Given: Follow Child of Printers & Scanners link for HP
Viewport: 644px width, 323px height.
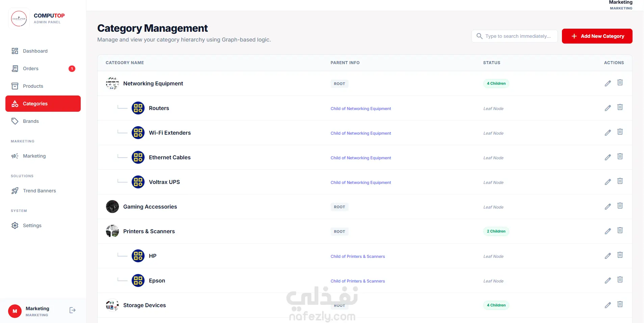Looking at the screenshot, I should click(358, 257).
